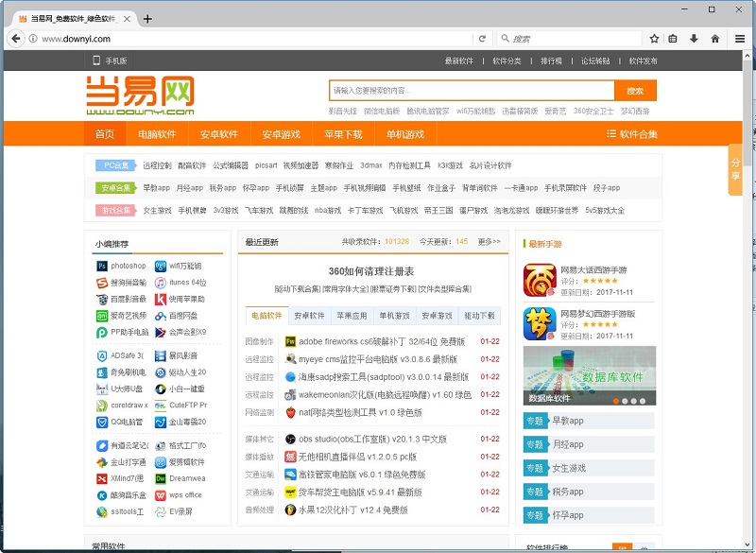
Task: Bookmark this page with the star icon
Action: 654,39
